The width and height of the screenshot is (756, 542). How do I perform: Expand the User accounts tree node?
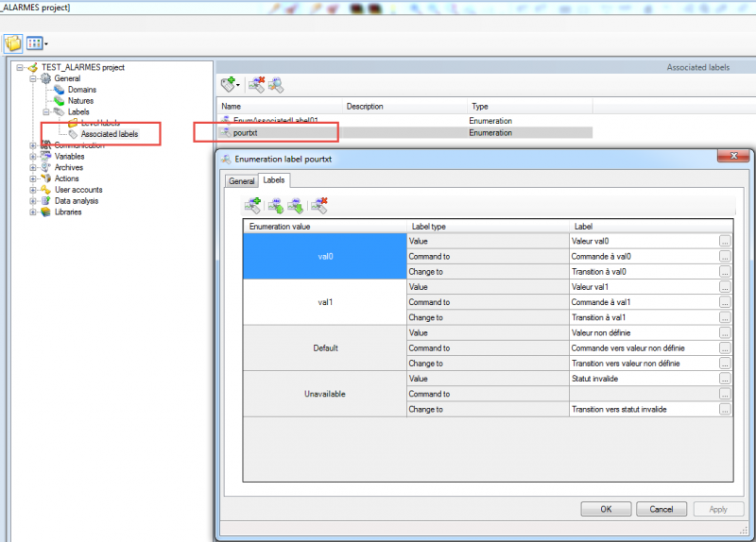(x=33, y=190)
